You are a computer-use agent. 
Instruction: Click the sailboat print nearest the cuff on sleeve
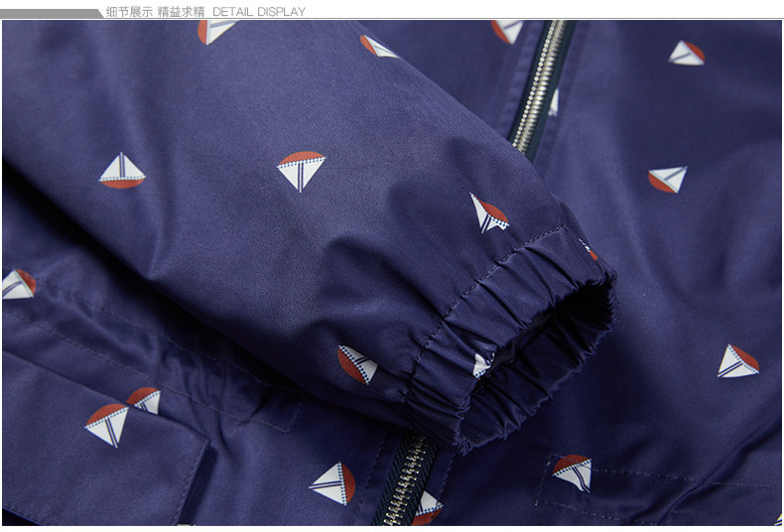click(x=488, y=213)
